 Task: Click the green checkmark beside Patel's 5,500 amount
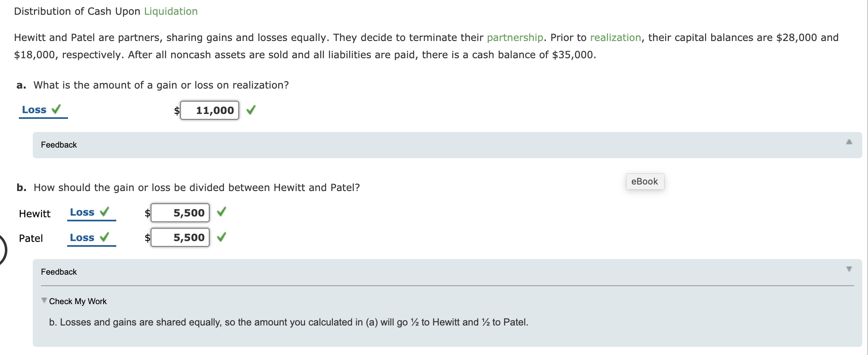coord(221,237)
